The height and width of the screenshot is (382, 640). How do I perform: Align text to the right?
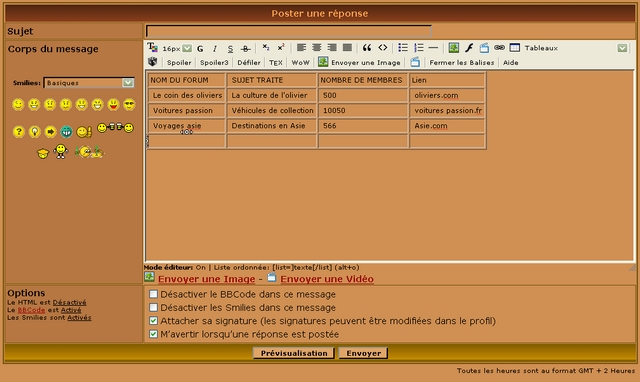(x=332, y=48)
